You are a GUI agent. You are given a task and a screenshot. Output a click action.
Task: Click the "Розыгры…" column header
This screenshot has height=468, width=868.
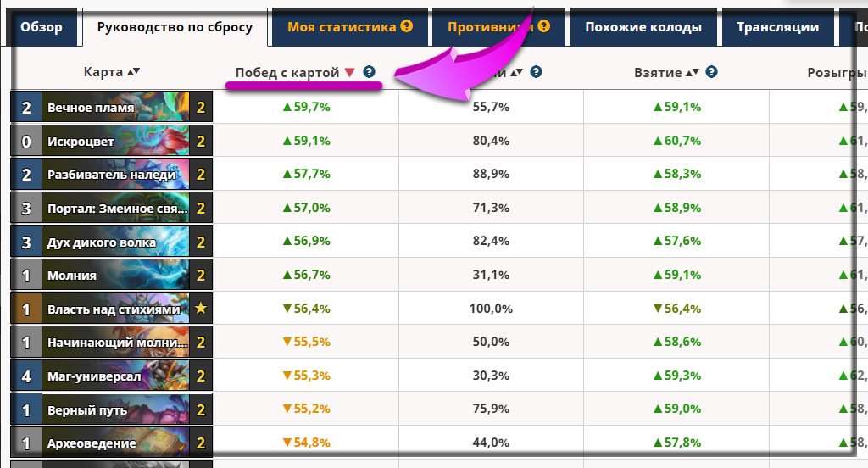837,73
